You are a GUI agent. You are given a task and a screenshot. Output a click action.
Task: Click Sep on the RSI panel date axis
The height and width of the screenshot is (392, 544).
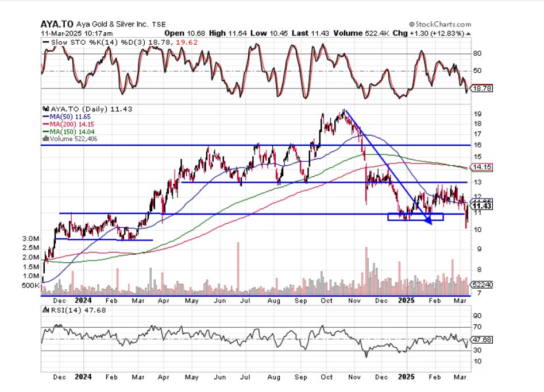[301, 377]
